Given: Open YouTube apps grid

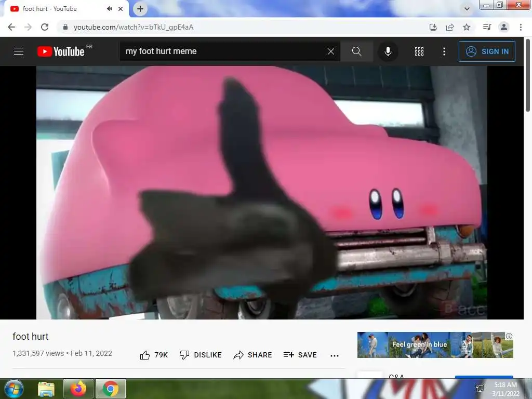Looking at the screenshot, I should [419, 51].
